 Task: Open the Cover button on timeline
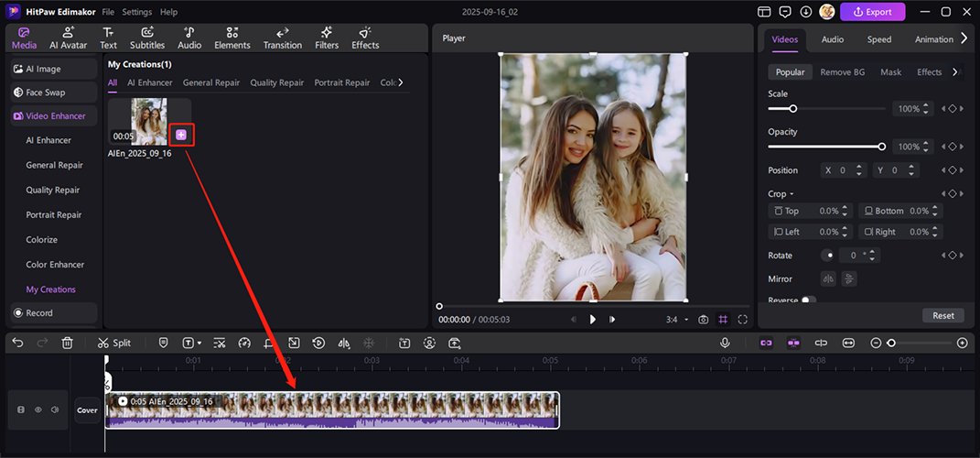[x=88, y=410]
